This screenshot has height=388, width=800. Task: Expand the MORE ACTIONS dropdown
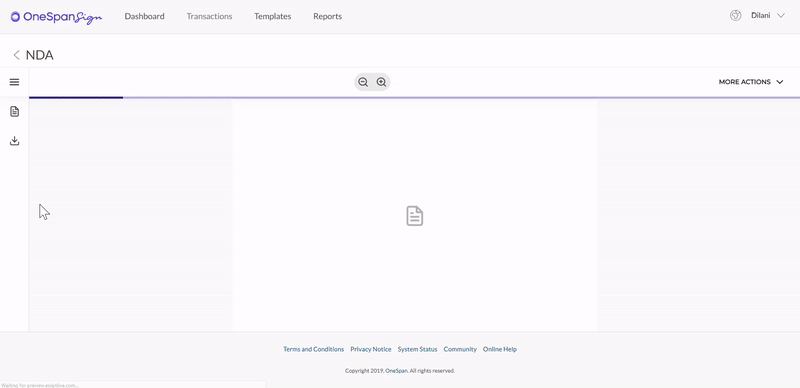[751, 82]
